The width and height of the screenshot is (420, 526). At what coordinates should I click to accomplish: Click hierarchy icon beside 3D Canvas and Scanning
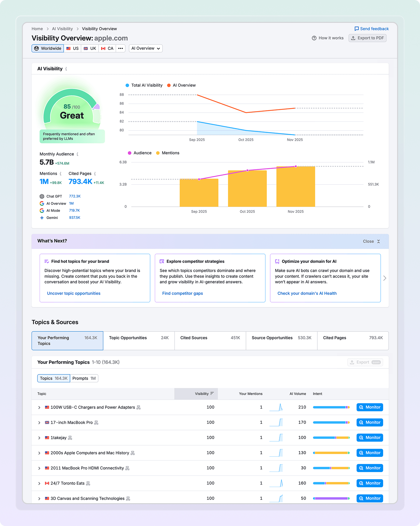tap(128, 499)
